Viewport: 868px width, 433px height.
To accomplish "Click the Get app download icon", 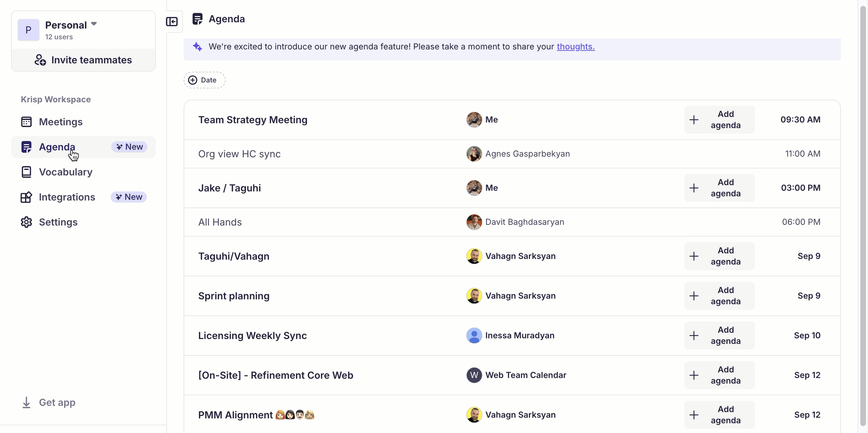I will [x=26, y=402].
